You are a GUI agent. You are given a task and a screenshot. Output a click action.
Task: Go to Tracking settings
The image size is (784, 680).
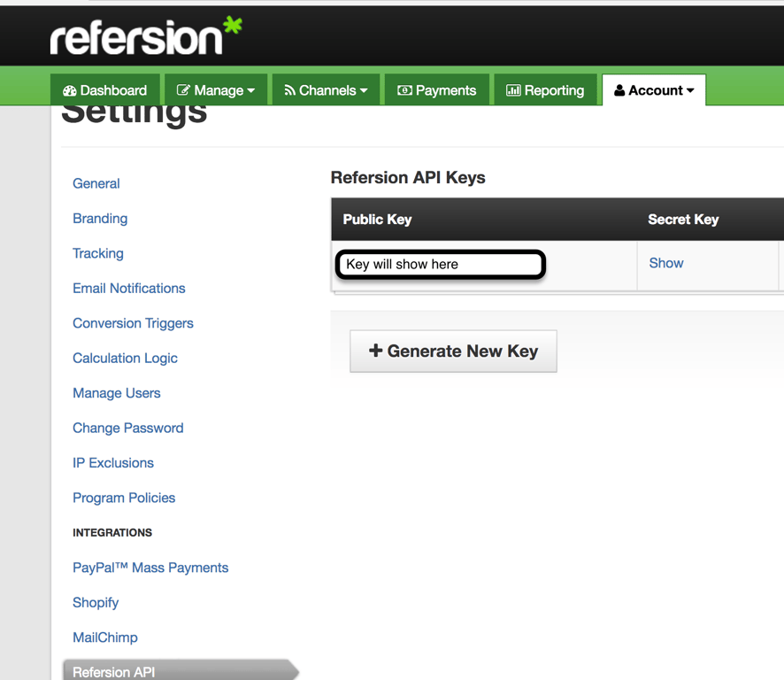pos(98,253)
